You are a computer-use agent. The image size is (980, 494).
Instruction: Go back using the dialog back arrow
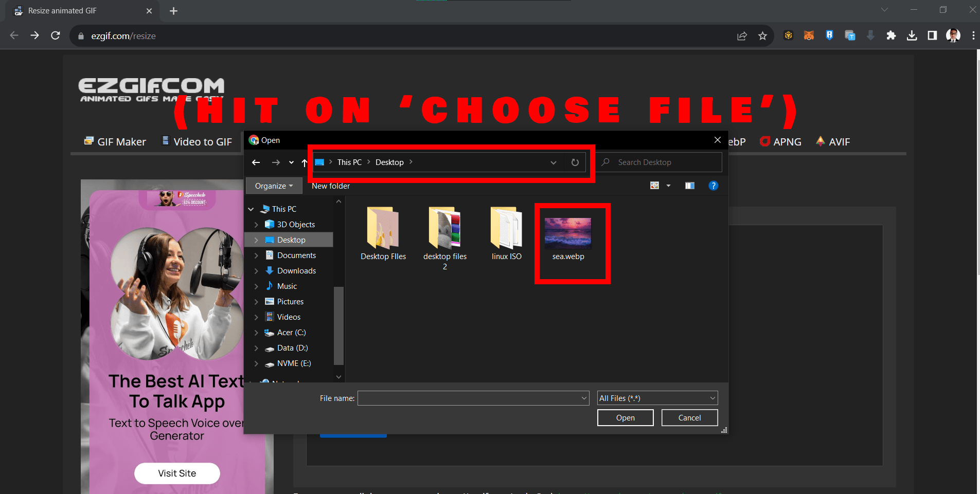coord(256,162)
